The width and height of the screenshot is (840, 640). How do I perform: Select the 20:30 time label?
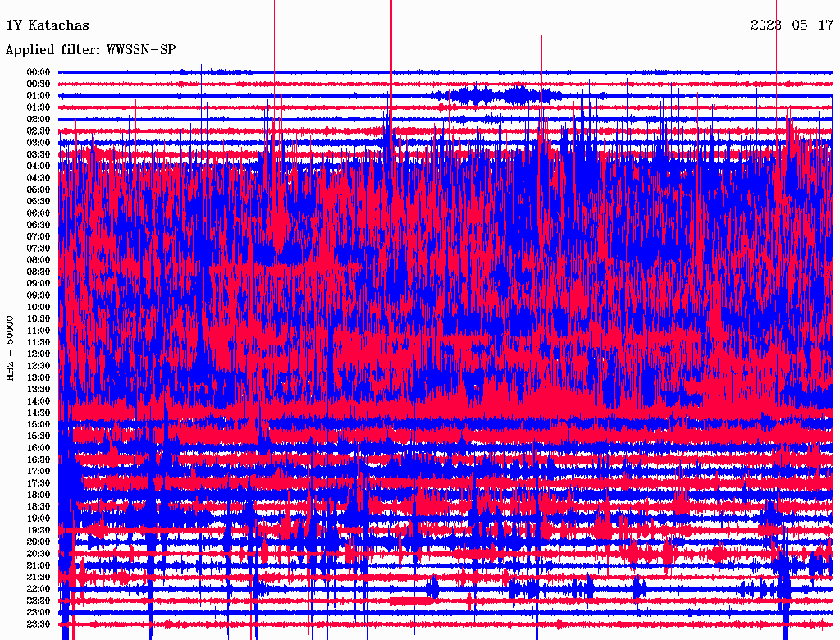tap(39, 554)
